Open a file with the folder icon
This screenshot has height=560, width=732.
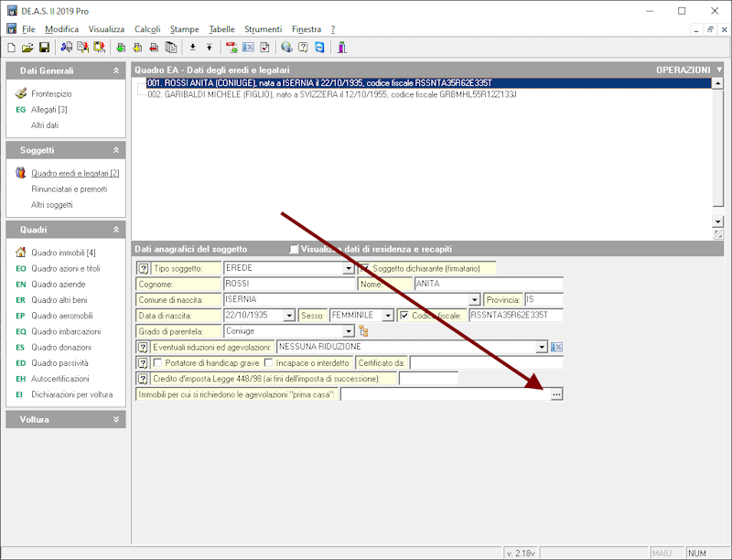27,47
